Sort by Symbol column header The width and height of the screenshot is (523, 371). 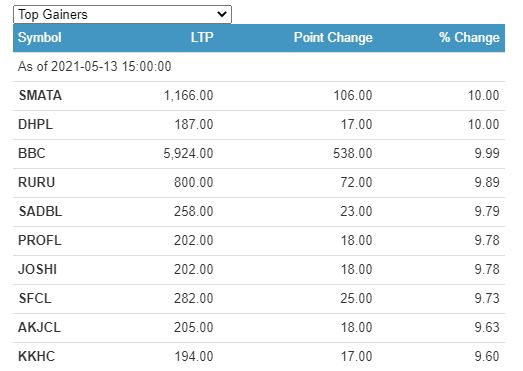point(40,37)
